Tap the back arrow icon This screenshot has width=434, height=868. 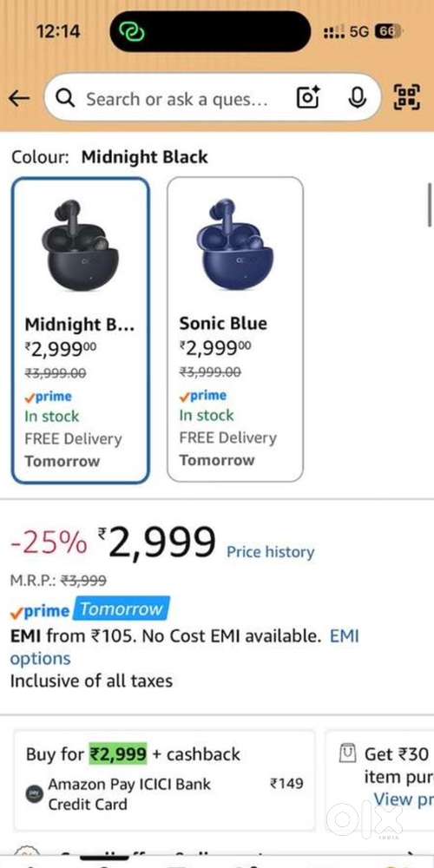click(19, 99)
